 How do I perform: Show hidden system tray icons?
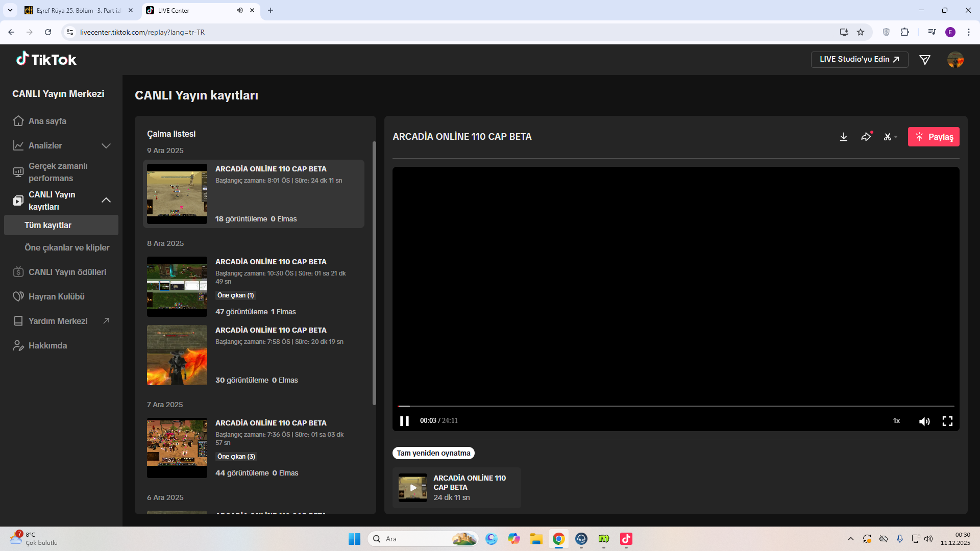point(850,539)
